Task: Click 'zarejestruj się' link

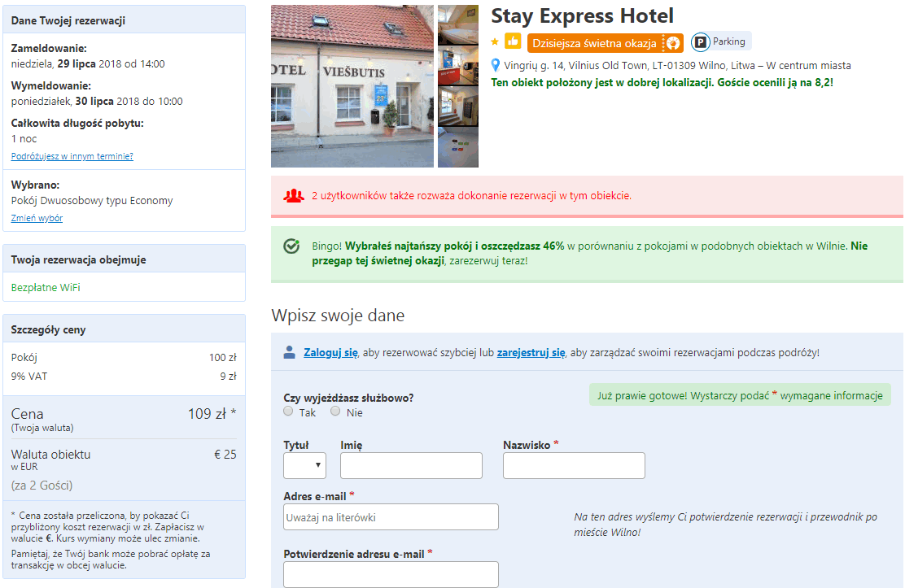Action: 531,353
